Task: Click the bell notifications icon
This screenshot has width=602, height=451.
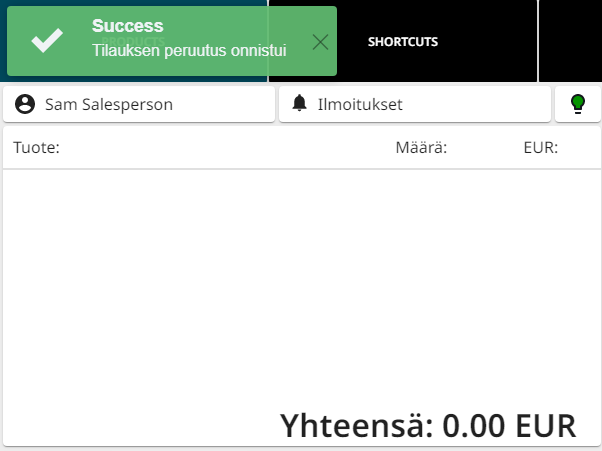Action: coord(299,103)
